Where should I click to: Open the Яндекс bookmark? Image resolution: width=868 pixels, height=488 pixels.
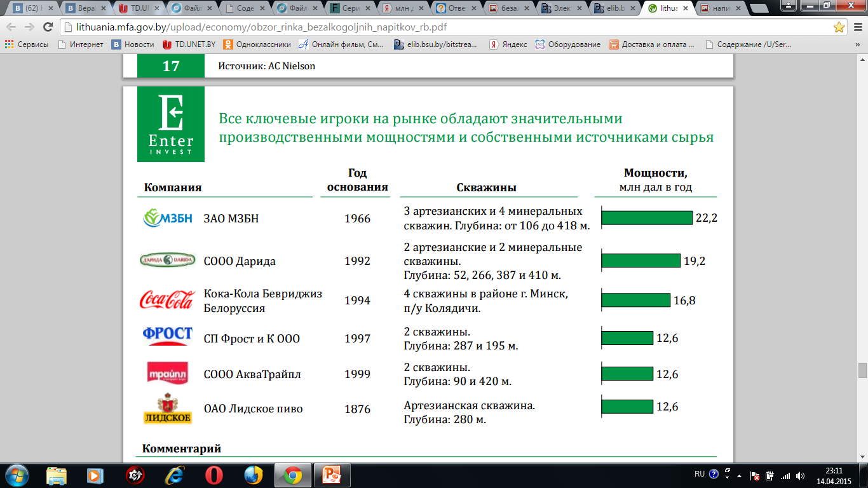[508, 44]
